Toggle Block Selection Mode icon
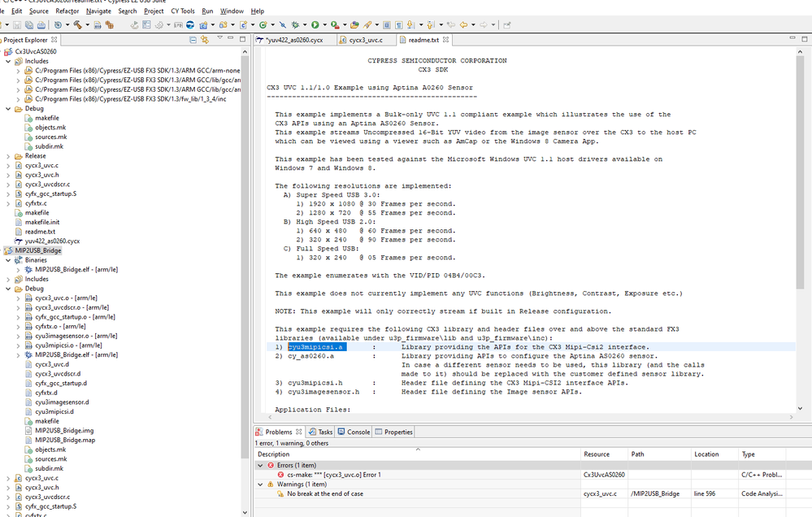Image resolution: width=812 pixels, height=517 pixels. point(387,25)
